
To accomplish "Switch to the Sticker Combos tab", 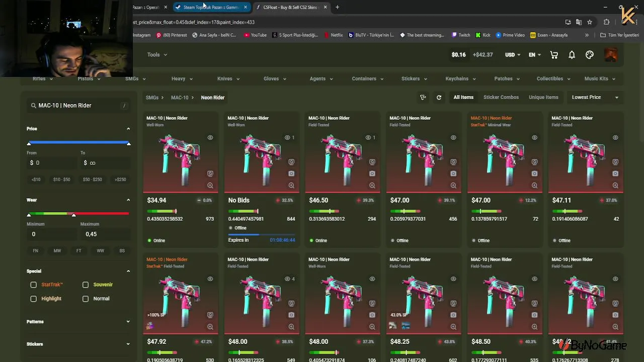I will 501,98.
